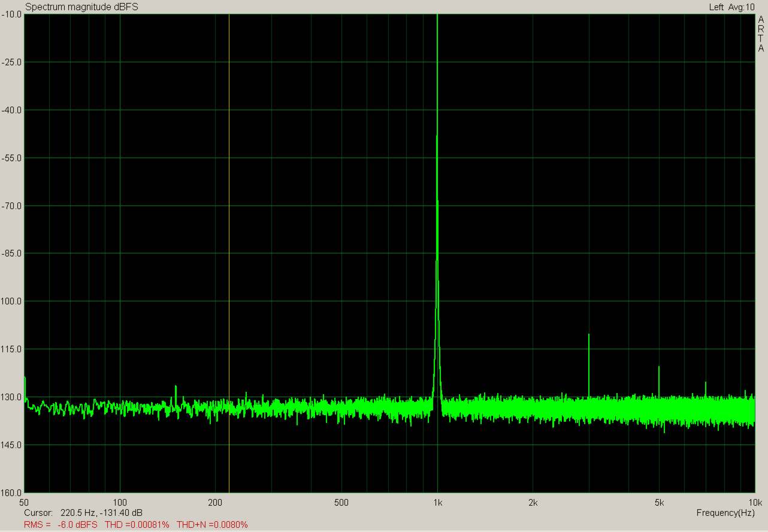Click the '1k' frequency axis label
This screenshot has height=532, width=768.
point(438,502)
